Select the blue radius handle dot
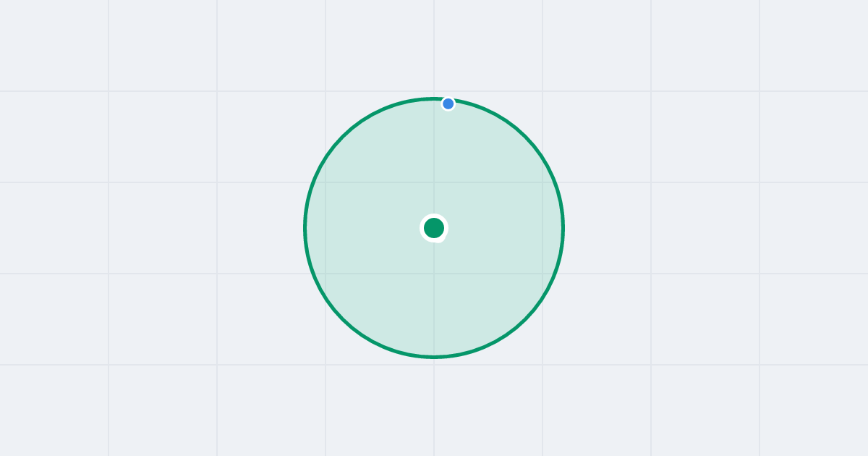This screenshot has height=456, width=868. coord(448,104)
